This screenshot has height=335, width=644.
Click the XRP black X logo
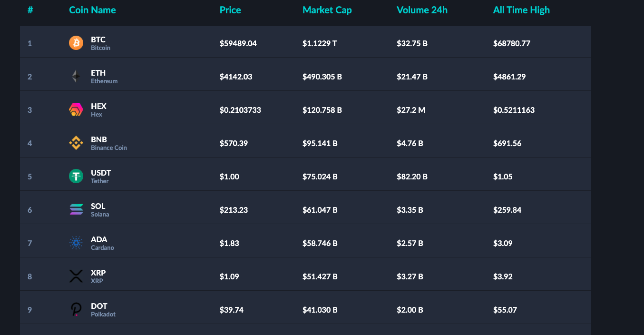pos(76,276)
